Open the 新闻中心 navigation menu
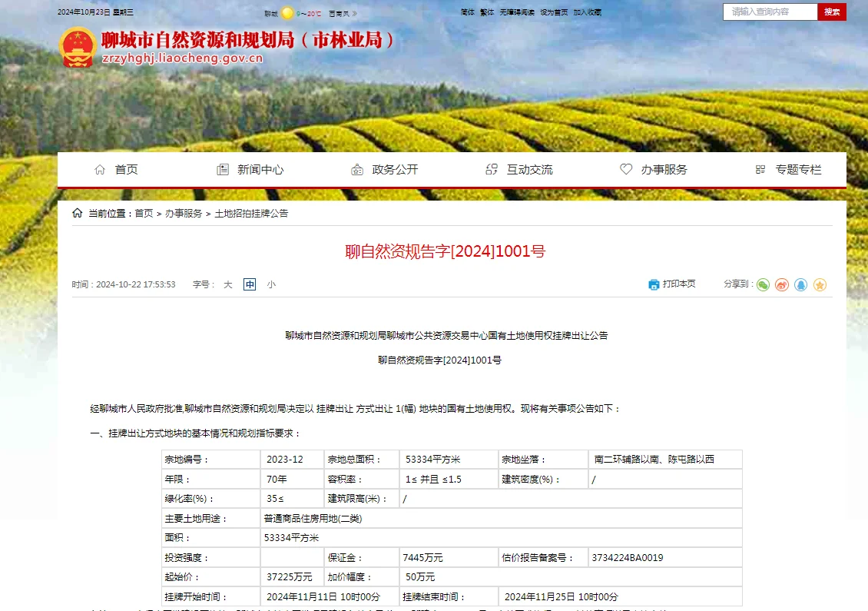 (x=250, y=170)
